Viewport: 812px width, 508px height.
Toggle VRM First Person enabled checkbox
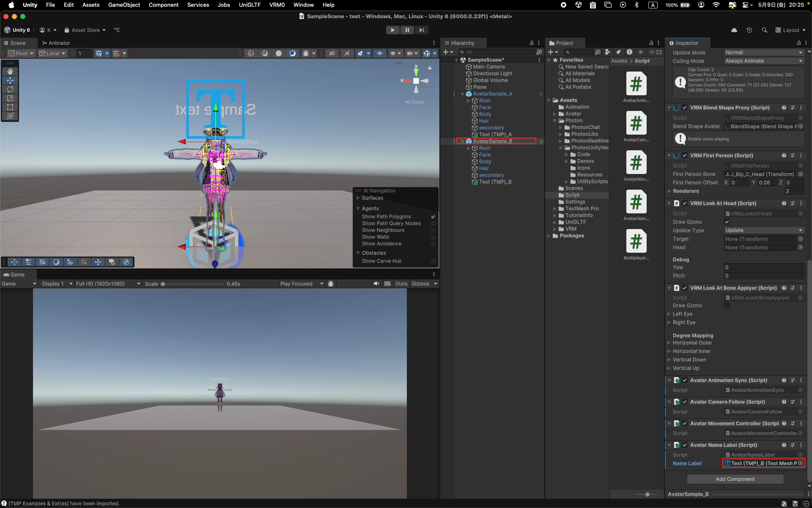[685, 155]
